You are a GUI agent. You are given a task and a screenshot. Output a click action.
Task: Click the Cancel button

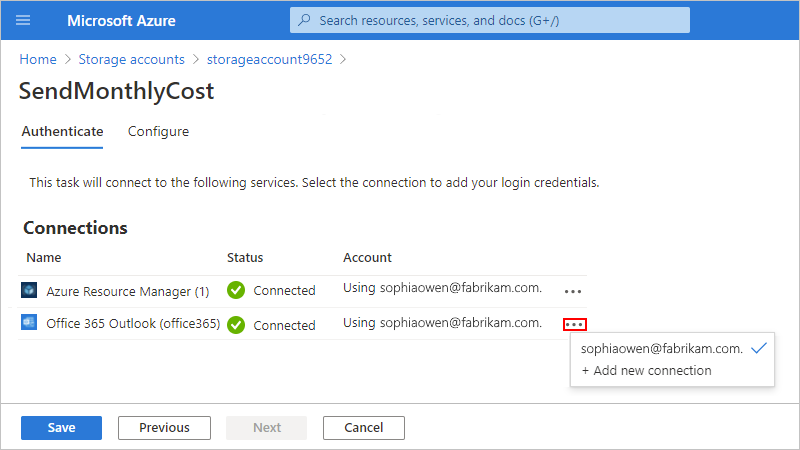[x=364, y=428]
